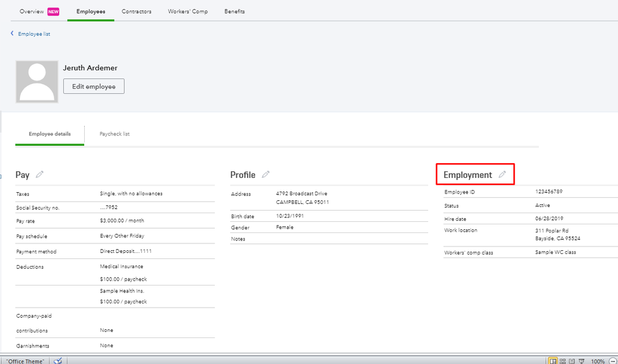Switch to Slide Sorter view icon
The height and width of the screenshot is (364, 618).
tap(563, 361)
